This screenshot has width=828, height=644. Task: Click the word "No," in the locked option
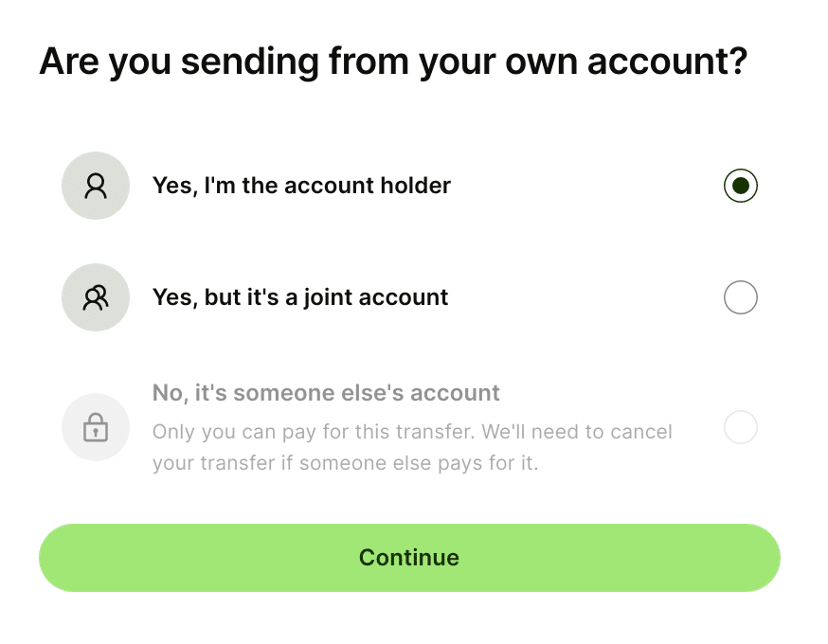click(x=170, y=394)
